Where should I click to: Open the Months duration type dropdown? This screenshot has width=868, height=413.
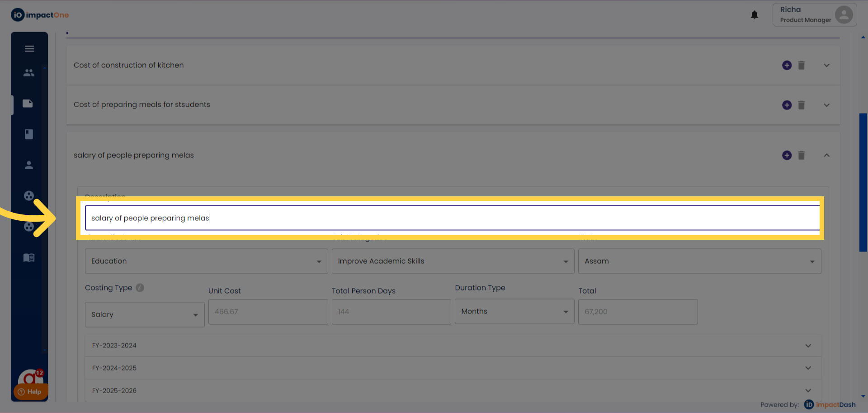(x=514, y=312)
